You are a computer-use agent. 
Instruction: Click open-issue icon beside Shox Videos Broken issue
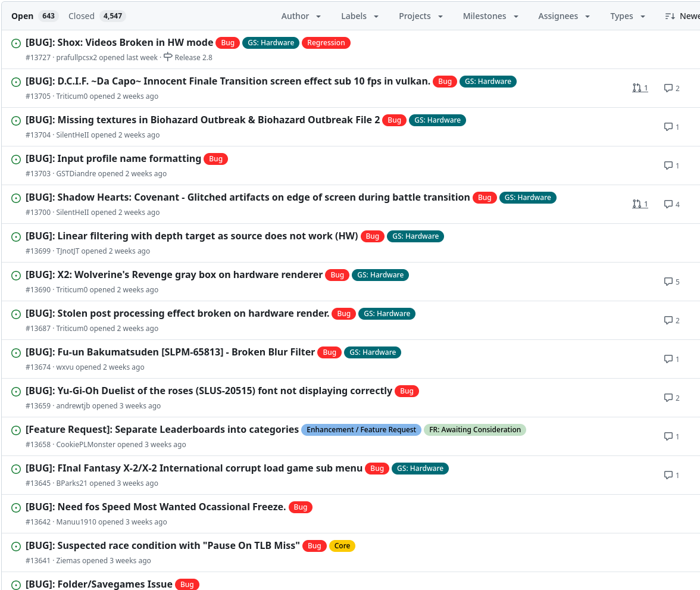[16, 43]
